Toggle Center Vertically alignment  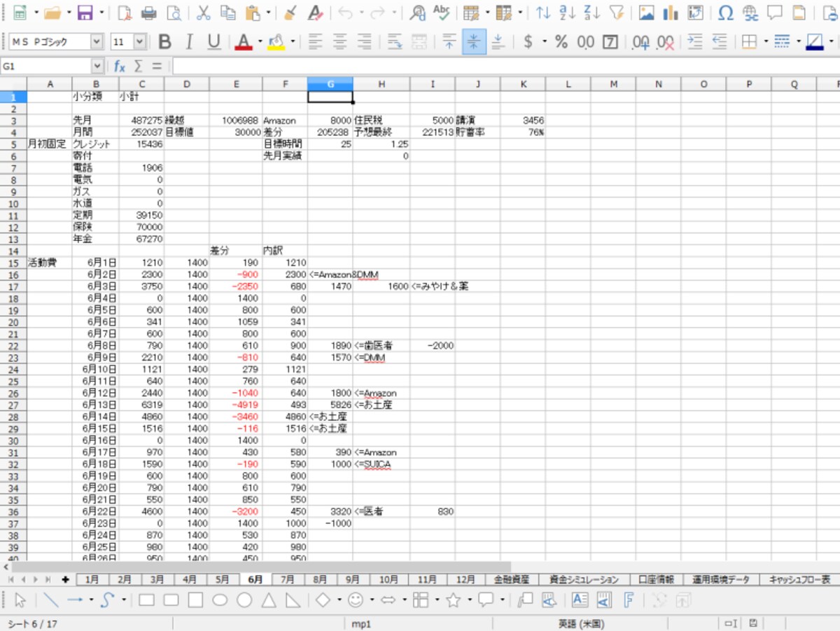click(x=474, y=42)
